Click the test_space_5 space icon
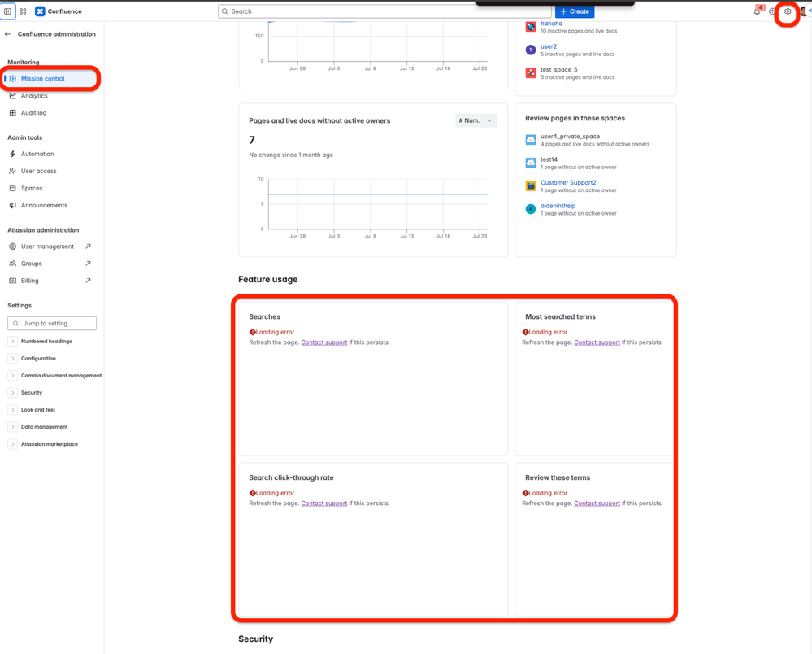Screen dimensions: 812x654 (x=531, y=73)
